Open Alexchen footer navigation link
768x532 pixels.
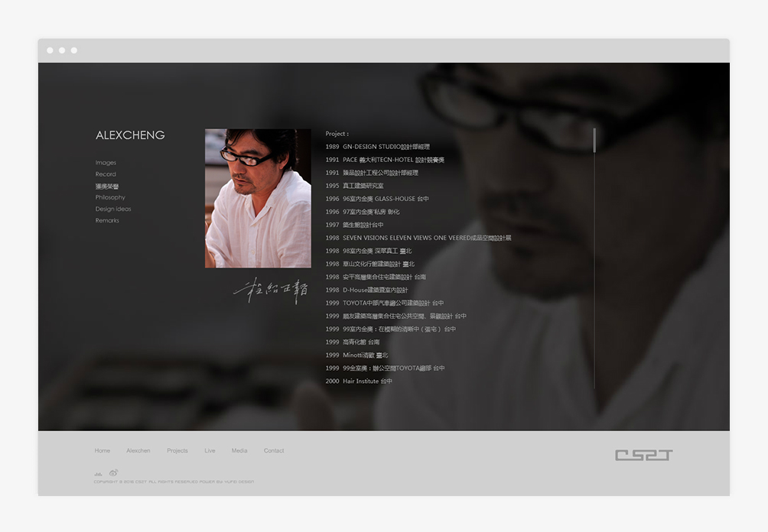point(138,451)
